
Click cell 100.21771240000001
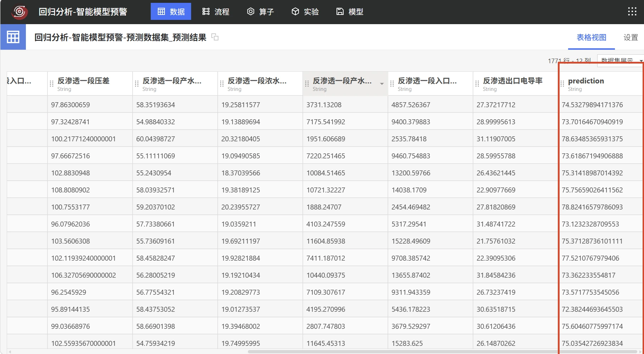click(90, 139)
